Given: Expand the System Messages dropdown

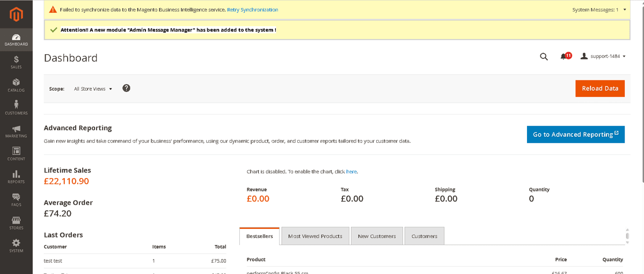Looking at the screenshot, I should [x=599, y=10].
